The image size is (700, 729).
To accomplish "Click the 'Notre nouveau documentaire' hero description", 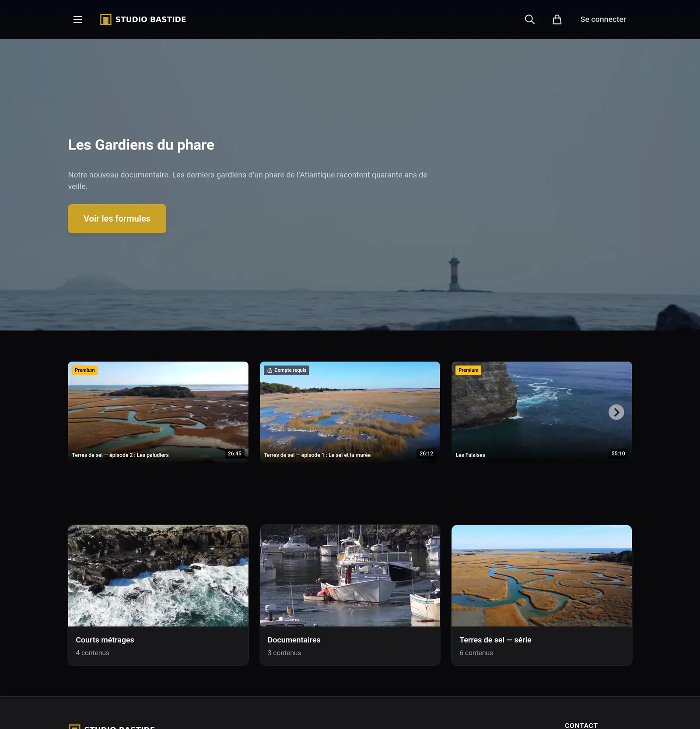I will point(248,180).
